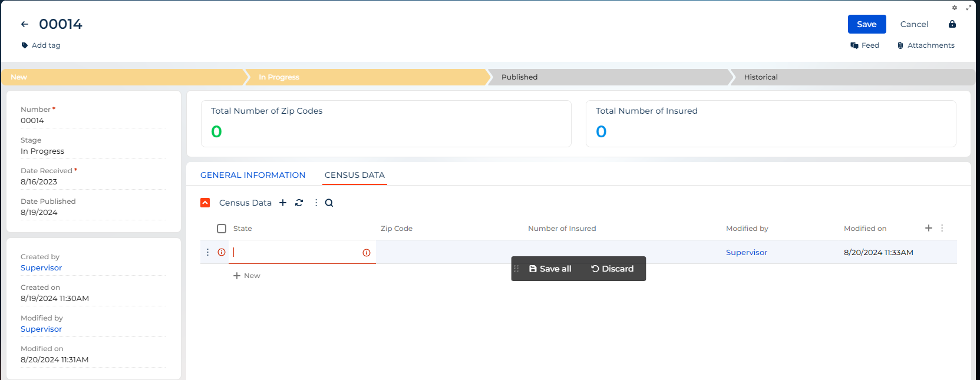Add a new row with + New
The height and width of the screenshot is (380, 980).
[x=247, y=276]
